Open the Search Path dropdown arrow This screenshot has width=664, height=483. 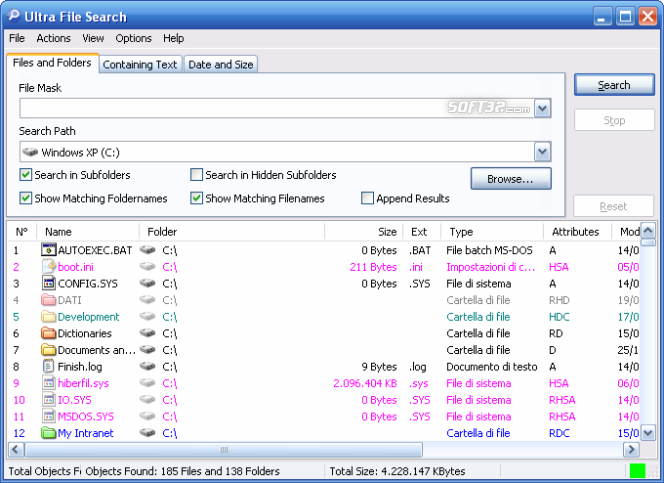click(x=542, y=152)
